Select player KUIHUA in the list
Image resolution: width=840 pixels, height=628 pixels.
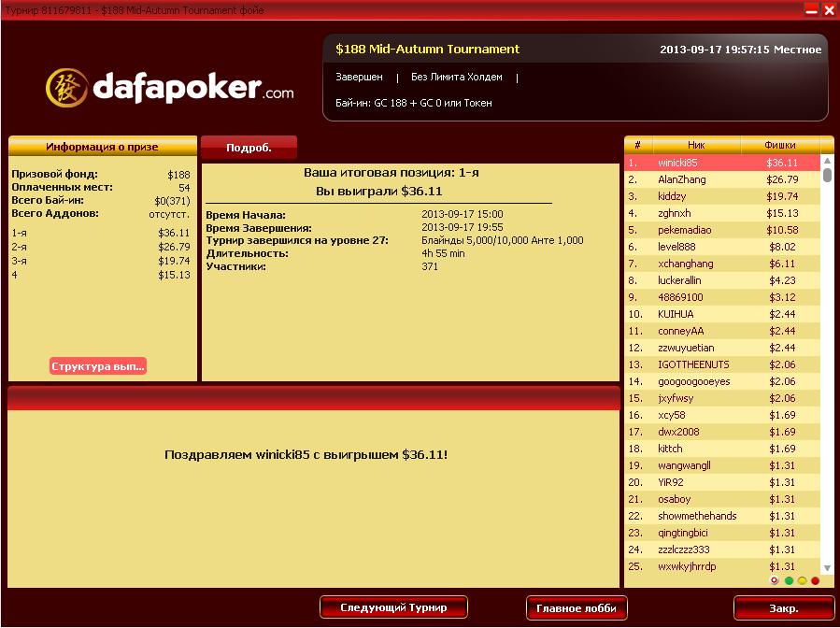[x=722, y=314]
